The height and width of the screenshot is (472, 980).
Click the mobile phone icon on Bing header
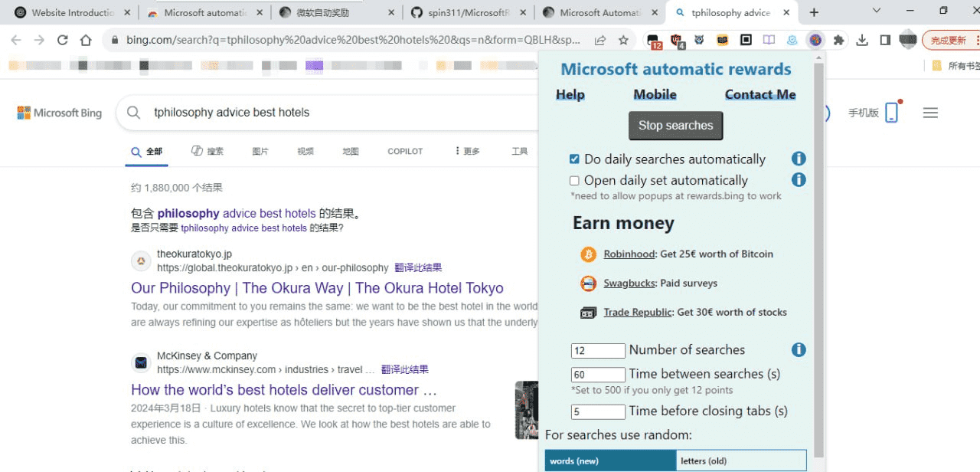(891, 113)
